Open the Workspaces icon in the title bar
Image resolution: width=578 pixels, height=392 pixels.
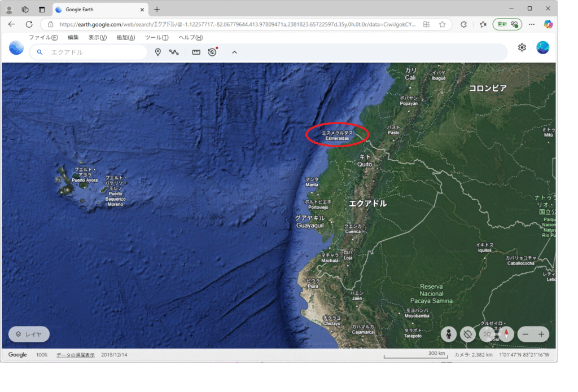click(x=25, y=10)
